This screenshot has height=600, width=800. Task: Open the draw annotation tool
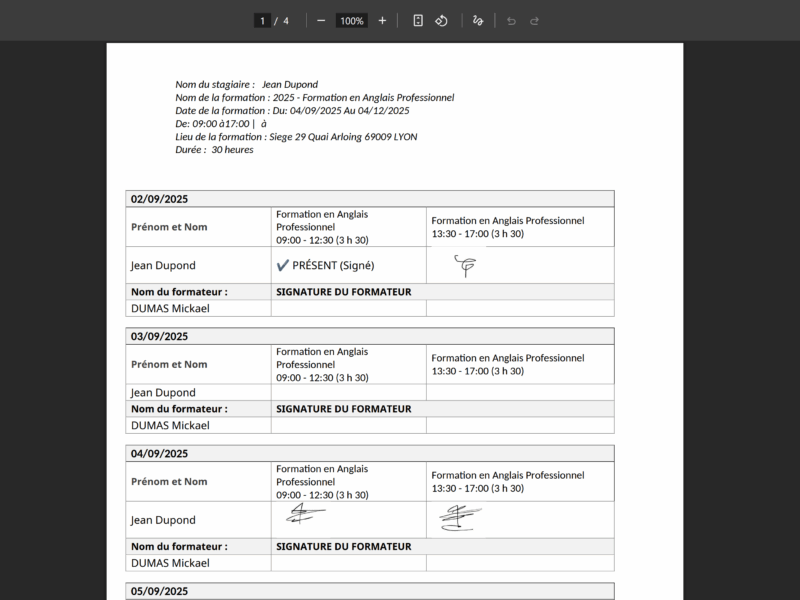[479, 19]
